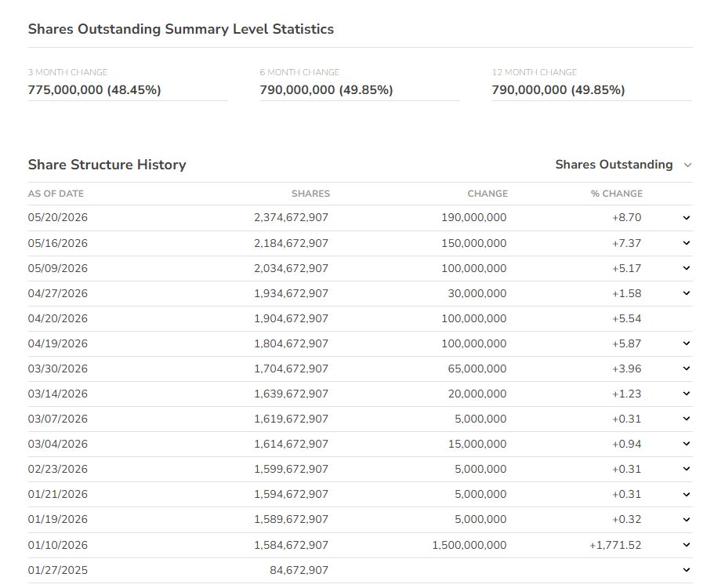Click percent change +5.87

[626, 343]
